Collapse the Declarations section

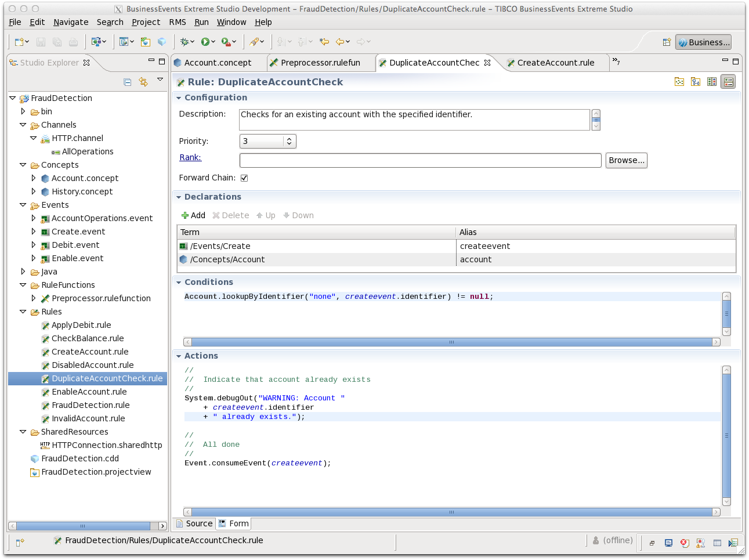(179, 197)
